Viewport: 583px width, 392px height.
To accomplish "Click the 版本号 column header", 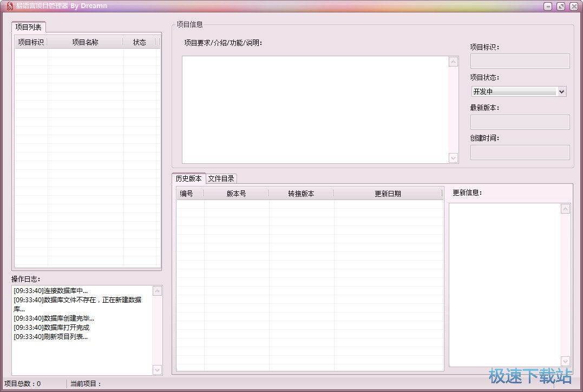I will point(235,193).
